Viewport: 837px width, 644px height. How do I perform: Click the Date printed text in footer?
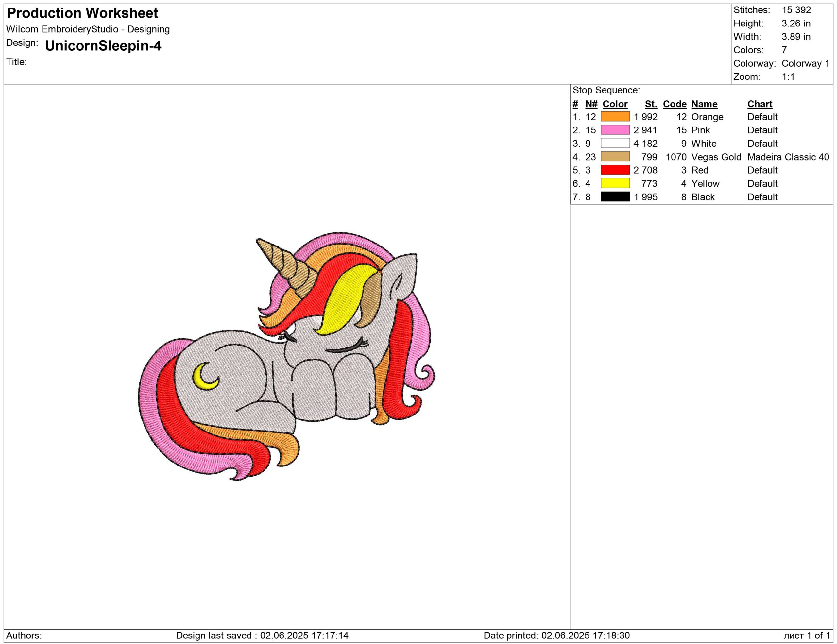click(556, 635)
